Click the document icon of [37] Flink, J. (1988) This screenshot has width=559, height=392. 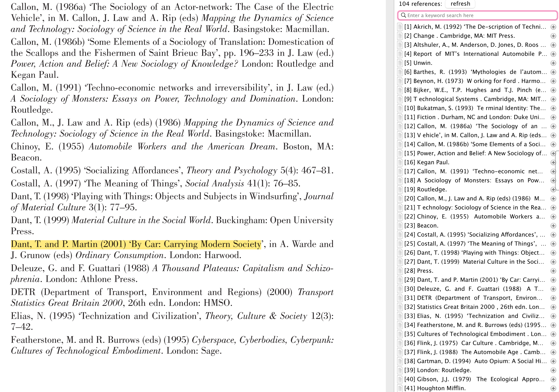pyautogui.click(x=399, y=352)
